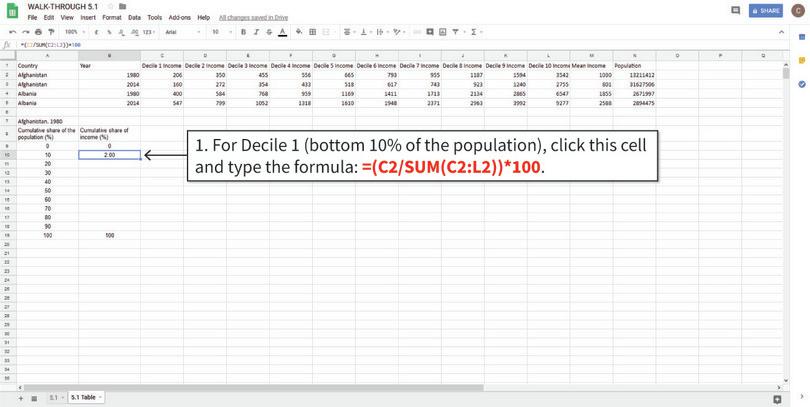Viewport: 810px width, 407px height.
Task: Open the zoom 100% dropdown
Action: click(74, 32)
